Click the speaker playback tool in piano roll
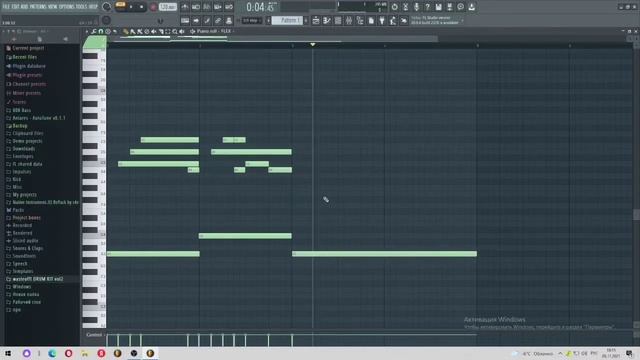This screenshot has width=640, height=360. tap(182, 31)
